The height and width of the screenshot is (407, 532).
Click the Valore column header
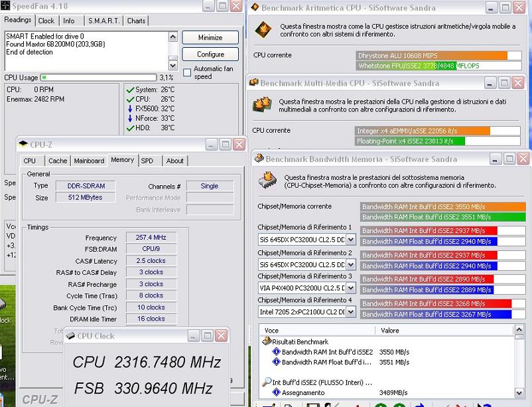click(x=445, y=330)
